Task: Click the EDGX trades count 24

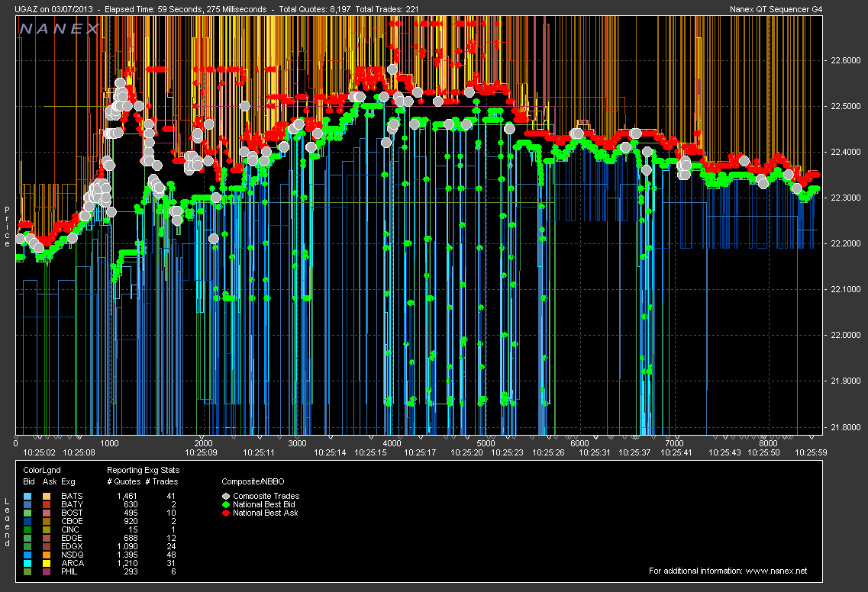Action: (171, 547)
